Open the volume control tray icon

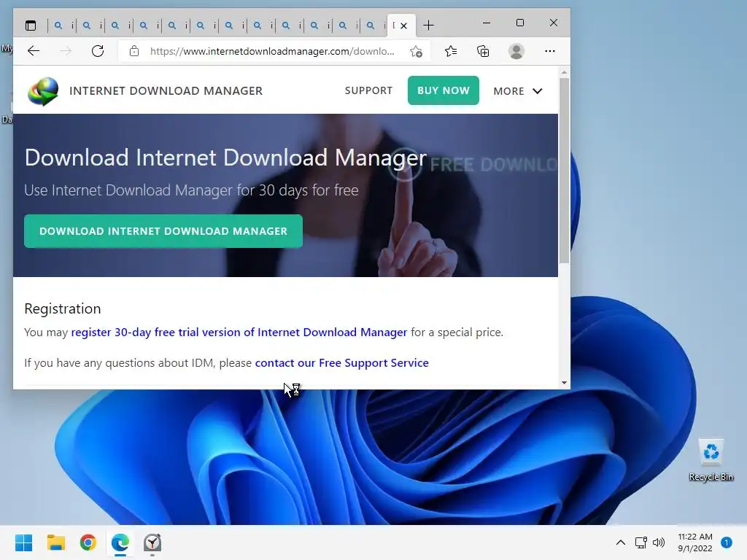point(659,542)
